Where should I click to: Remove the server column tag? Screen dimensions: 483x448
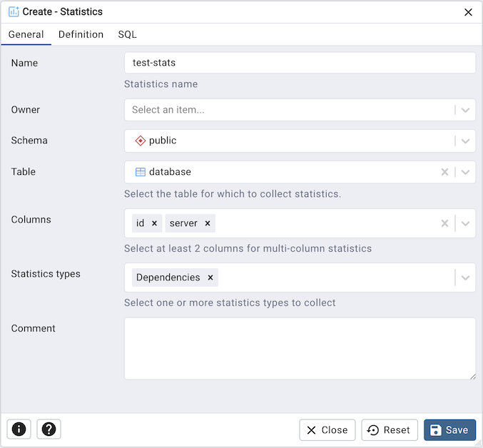pos(208,223)
